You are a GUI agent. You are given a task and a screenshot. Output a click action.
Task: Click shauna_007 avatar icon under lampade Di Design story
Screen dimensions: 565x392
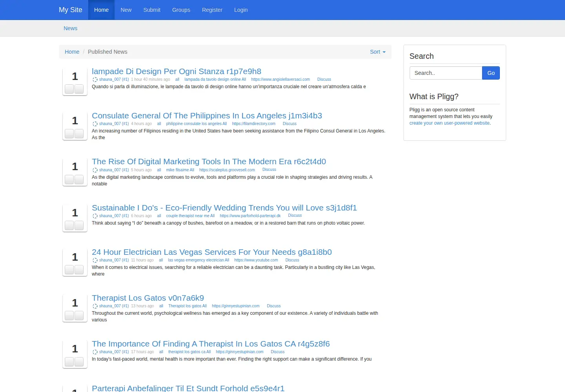click(x=95, y=80)
